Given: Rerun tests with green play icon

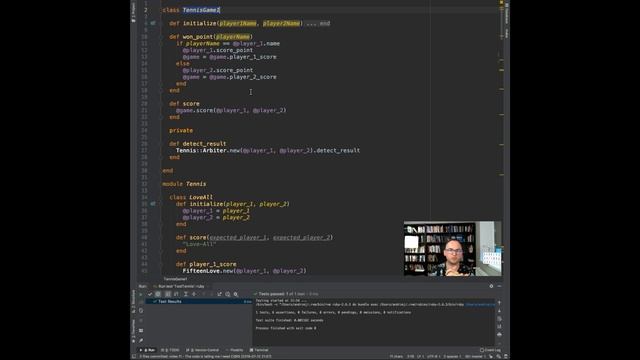Looking at the screenshot, I should pyautogui.click(x=141, y=294).
